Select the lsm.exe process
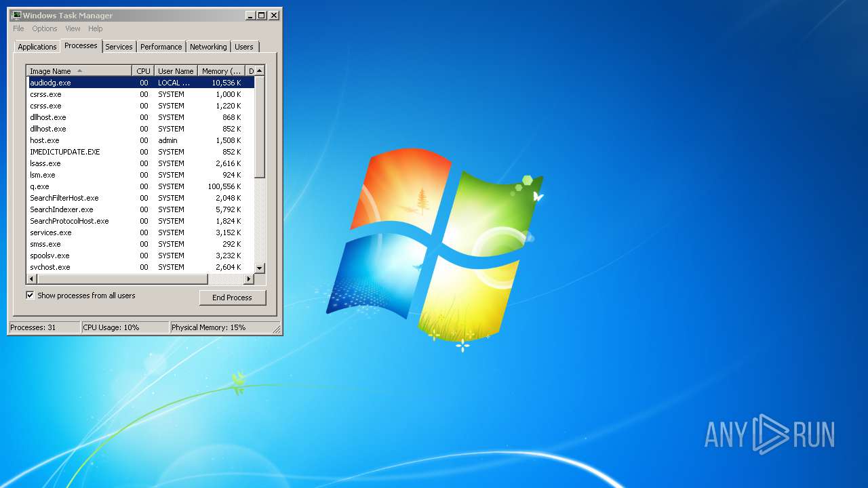Image resolution: width=868 pixels, height=488 pixels. (x=140, y=175)
